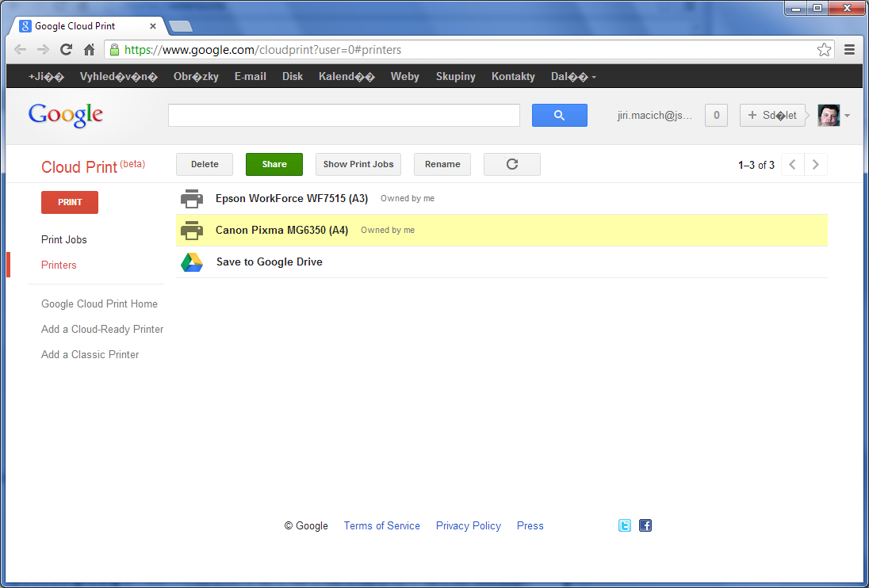
Task: Go to next page of printers
Action: pyautogui.click(x=816, y=165)
